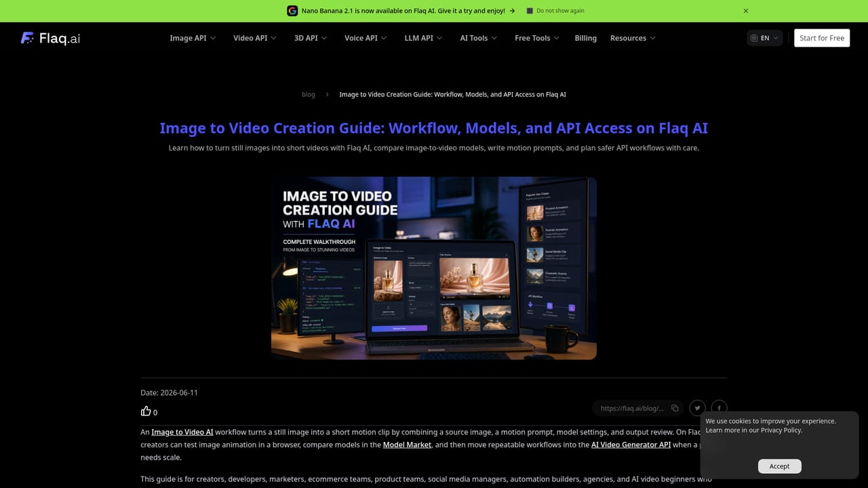Expand the LLM API menu
The height and width of the screenshot is (488, 868).
click(423, 38)
